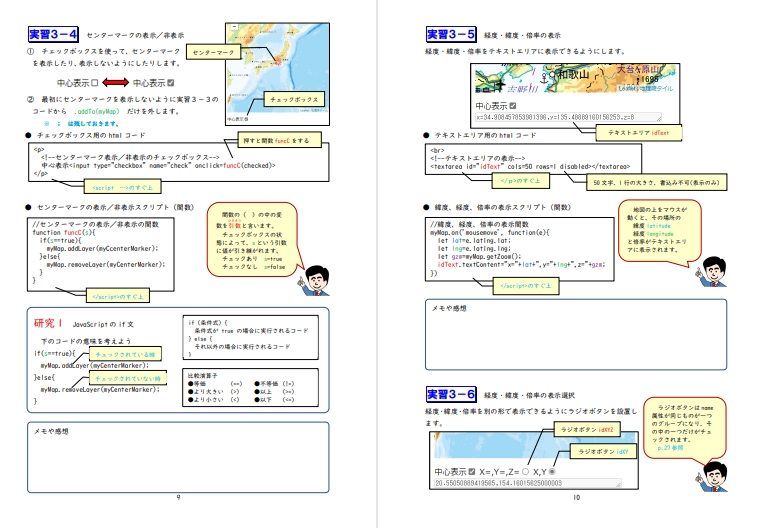
Task: Click the チェックされていない時 callout
Action: pyautogui.click(x=128, y=378)
